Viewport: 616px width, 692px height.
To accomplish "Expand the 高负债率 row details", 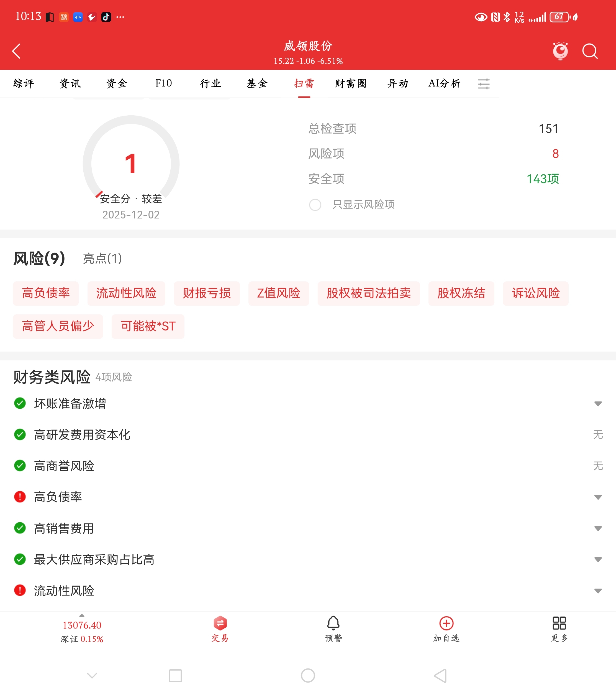I will click(x=598, y=497).
